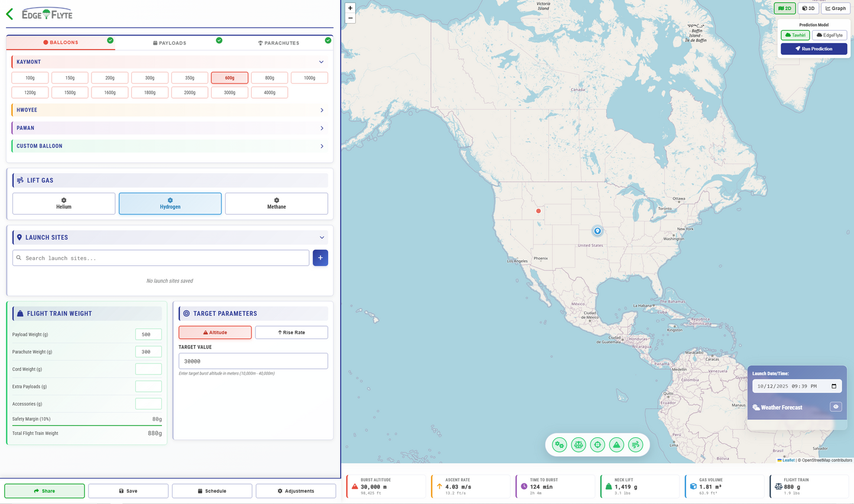Screen dimensions: 854x504
Task: Click the balance scale icon on the map toolbar
Action: [579, 445]
